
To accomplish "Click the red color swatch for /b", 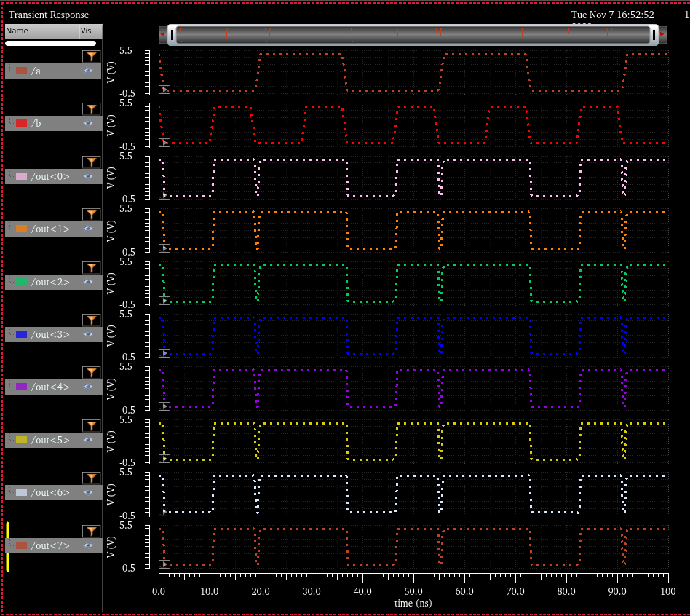I will coord(21,123).
